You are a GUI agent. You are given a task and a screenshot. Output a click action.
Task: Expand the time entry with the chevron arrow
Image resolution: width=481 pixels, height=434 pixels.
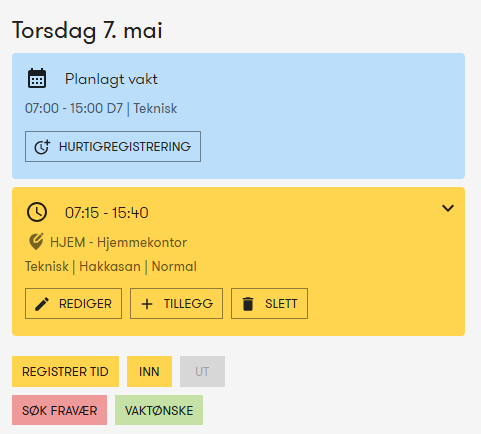pos(448,208)
